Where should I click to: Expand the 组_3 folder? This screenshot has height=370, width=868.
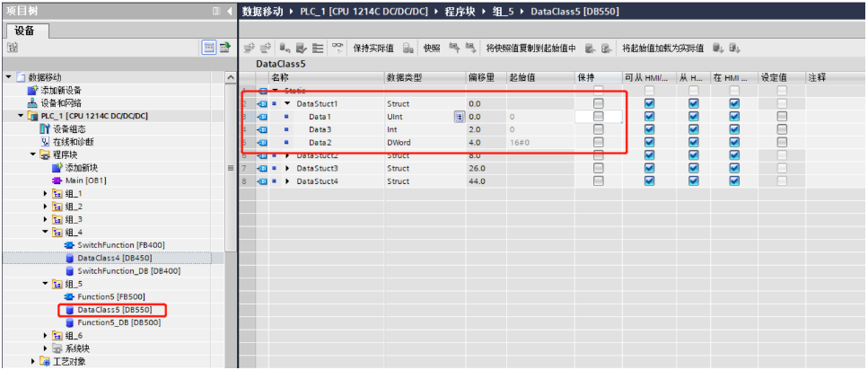click(x=46, y=219)
